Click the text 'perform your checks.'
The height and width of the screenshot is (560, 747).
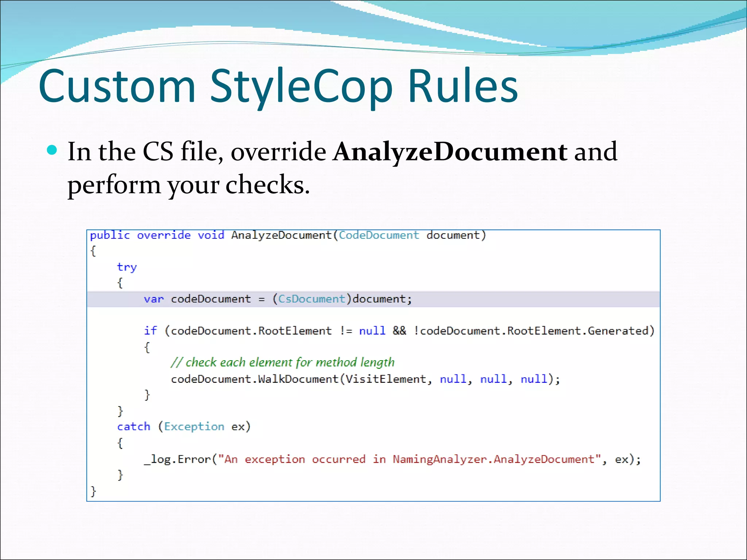[x=189, y=185]
